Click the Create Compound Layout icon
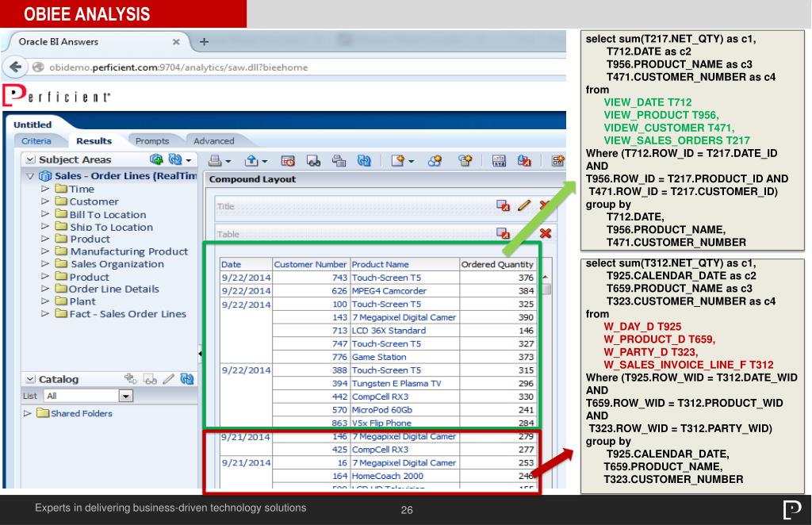This screenshot has width=812, height=525. [557, 161]
